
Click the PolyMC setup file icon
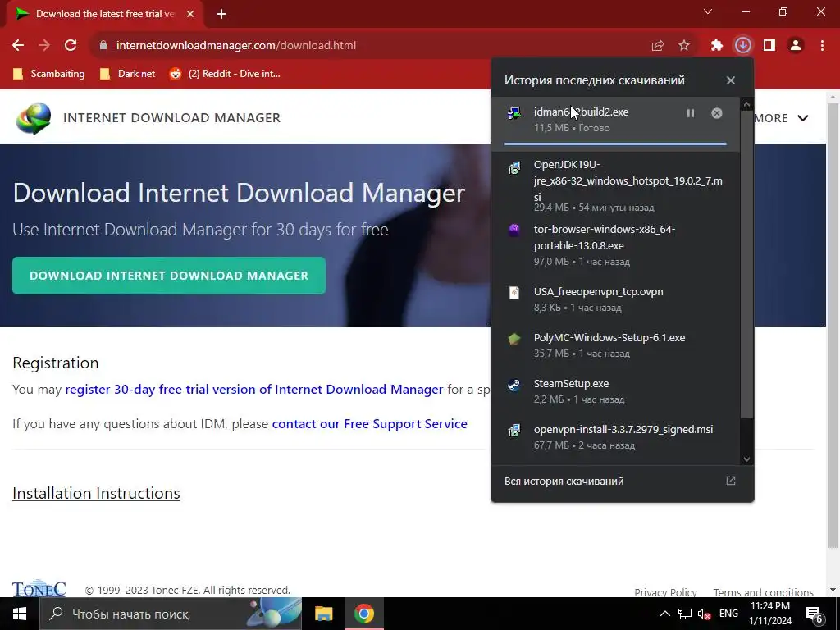(x=514, y=339)
